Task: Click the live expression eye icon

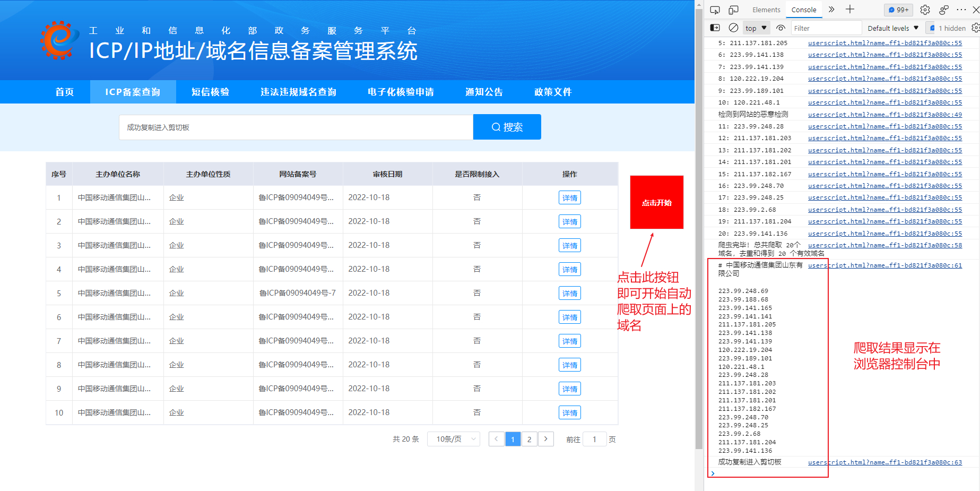Action: 780,28
